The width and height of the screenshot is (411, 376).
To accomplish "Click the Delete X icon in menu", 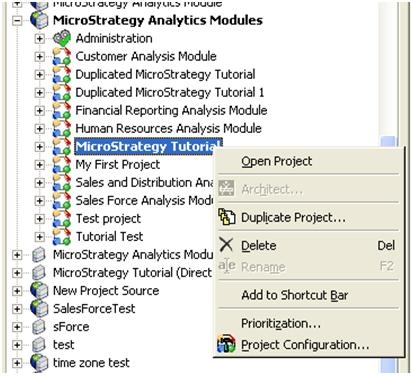I will pyautogui.click(x=227, y=245).
